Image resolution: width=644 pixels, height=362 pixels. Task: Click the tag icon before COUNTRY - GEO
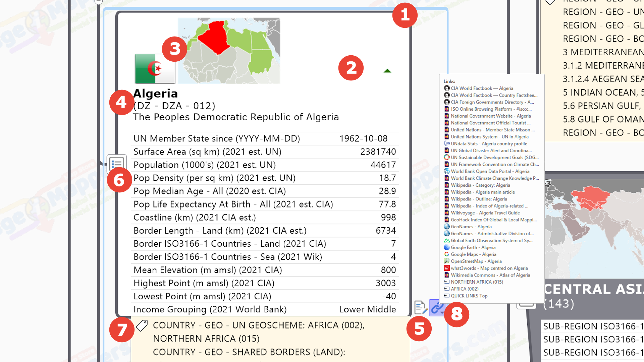pyautogui.click(x=142, y=325)
